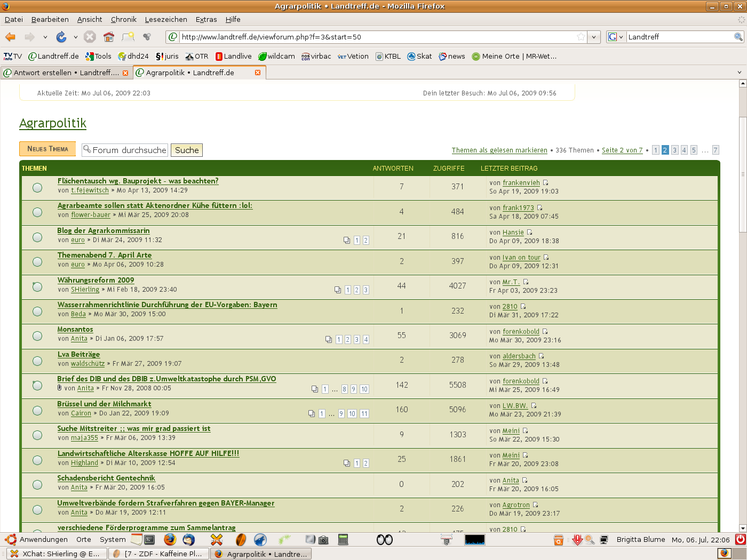
Task: Open the Lesezeichen menu
Action: pyautogui.click(x=166, y=19)
